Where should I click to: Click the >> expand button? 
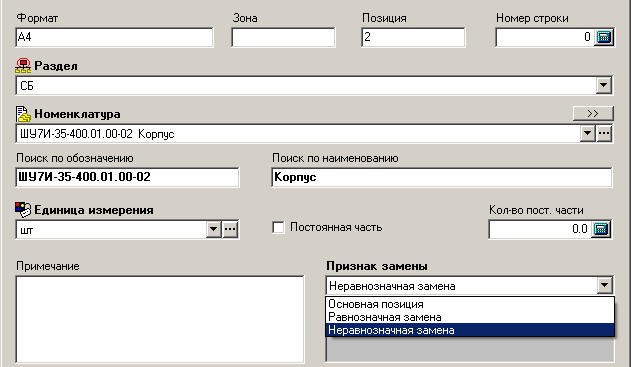593,113
